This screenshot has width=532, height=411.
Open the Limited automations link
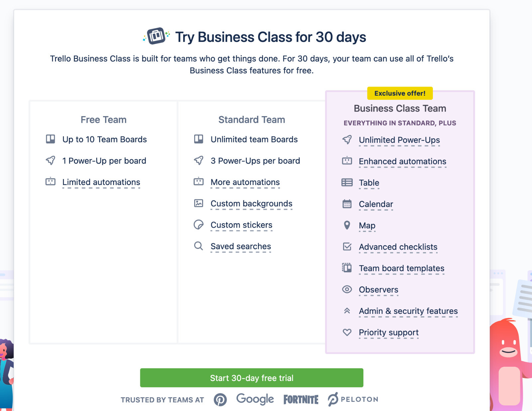(101, 182)
